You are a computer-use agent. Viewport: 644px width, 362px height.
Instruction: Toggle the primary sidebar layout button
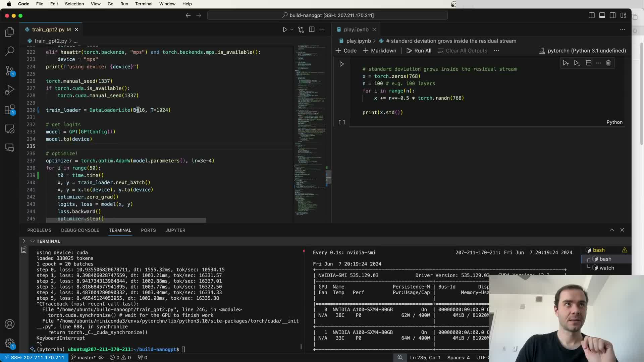[591, 15]
